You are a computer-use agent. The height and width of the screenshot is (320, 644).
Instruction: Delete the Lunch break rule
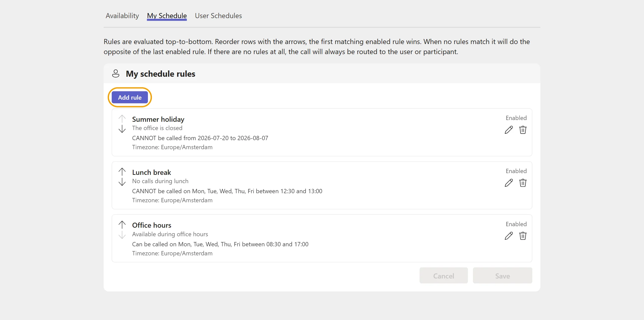pos(523,183)
